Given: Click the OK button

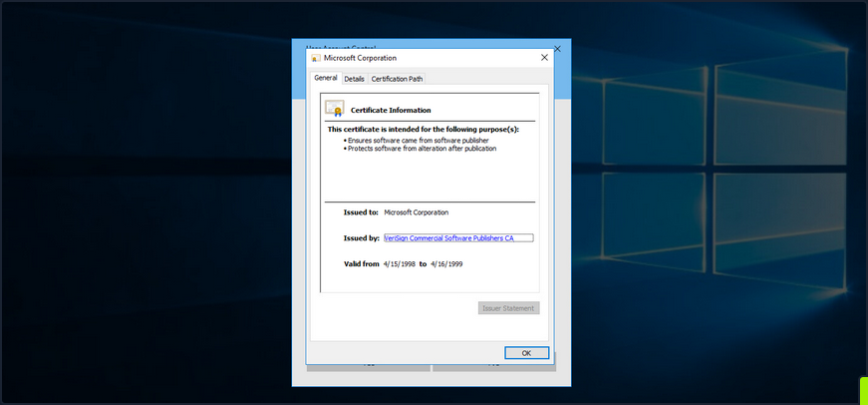Looking at the screenshot, I should click(526, 353).
